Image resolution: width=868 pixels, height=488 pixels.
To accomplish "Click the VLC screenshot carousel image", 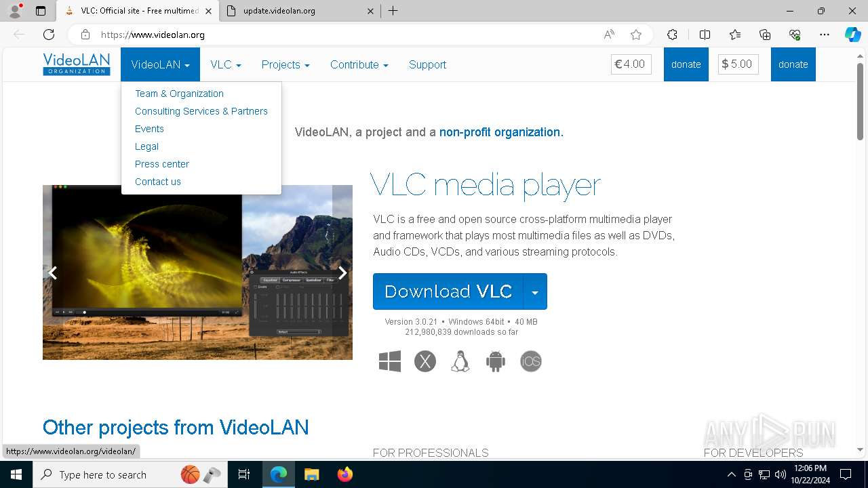I will (x=197, y=272).
